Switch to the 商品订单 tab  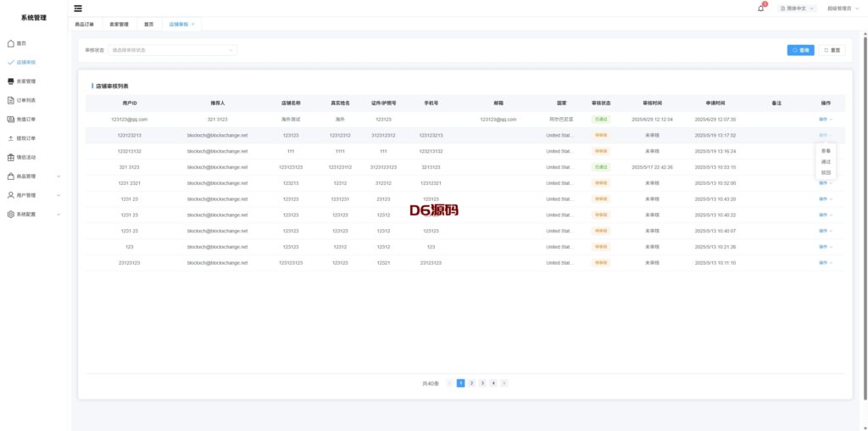pos(86,24)
